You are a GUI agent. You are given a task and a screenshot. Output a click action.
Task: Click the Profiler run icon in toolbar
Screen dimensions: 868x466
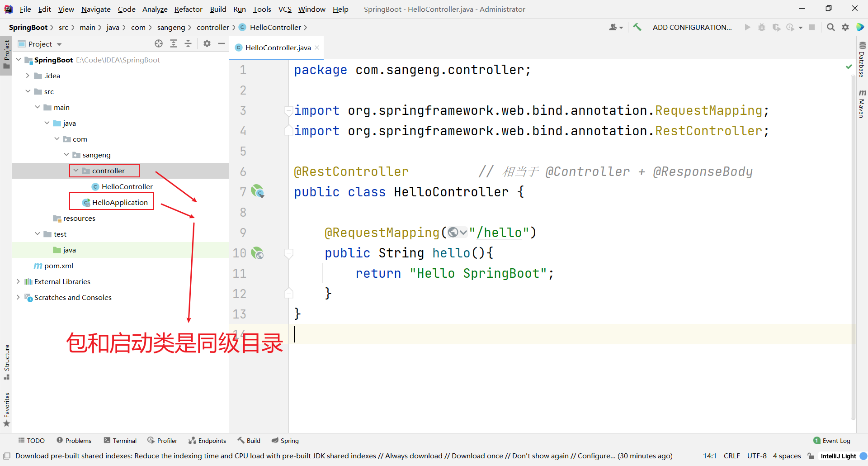[x=790, y=27]
